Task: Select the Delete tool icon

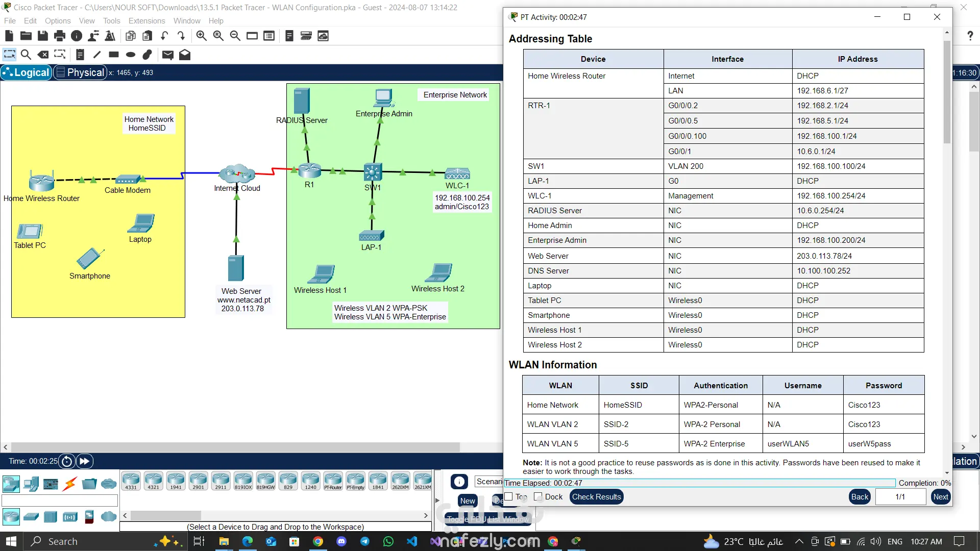Action: (x=43, y=55)
